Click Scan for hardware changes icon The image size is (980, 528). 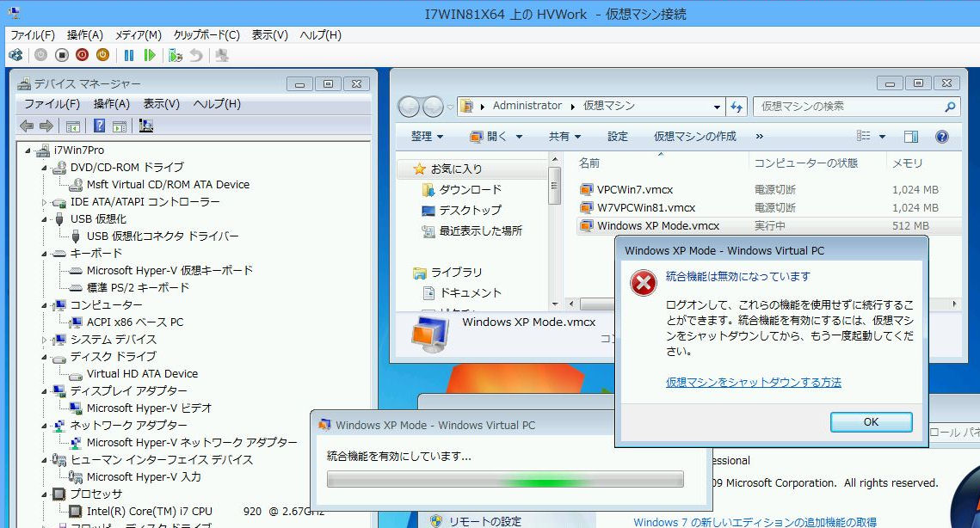point(146,126)
